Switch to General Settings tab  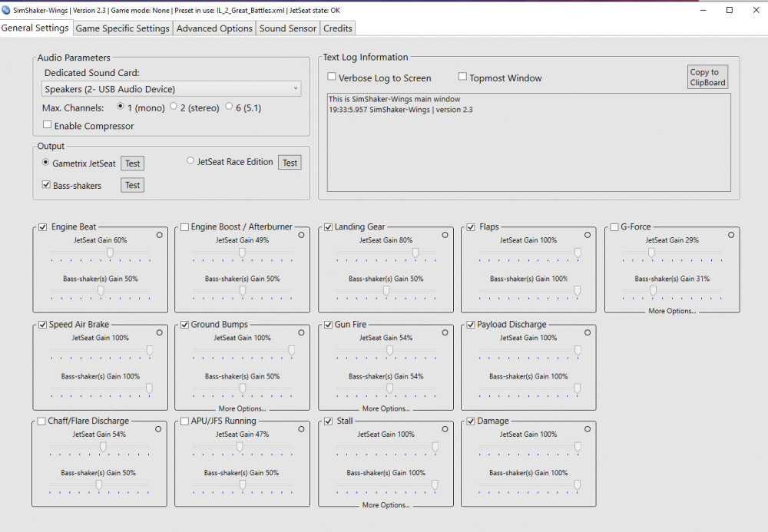[35, 28]
